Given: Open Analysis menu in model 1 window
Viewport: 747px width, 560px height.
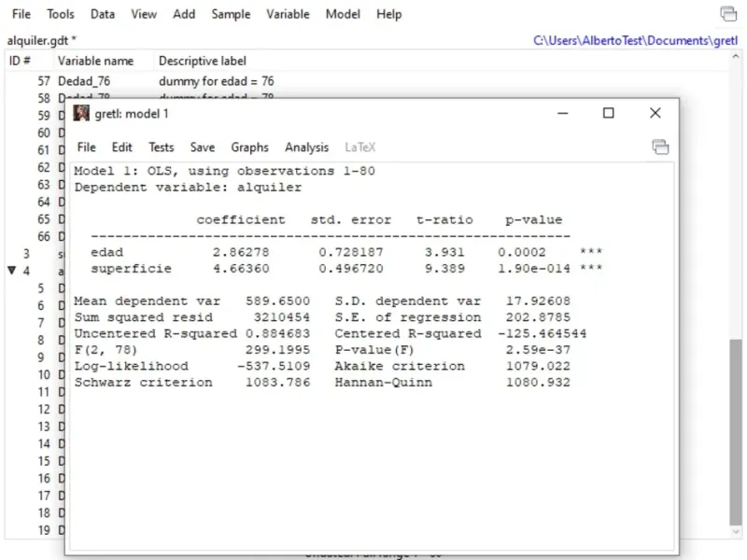Looking at the screenshot, I should click(307, 147).
